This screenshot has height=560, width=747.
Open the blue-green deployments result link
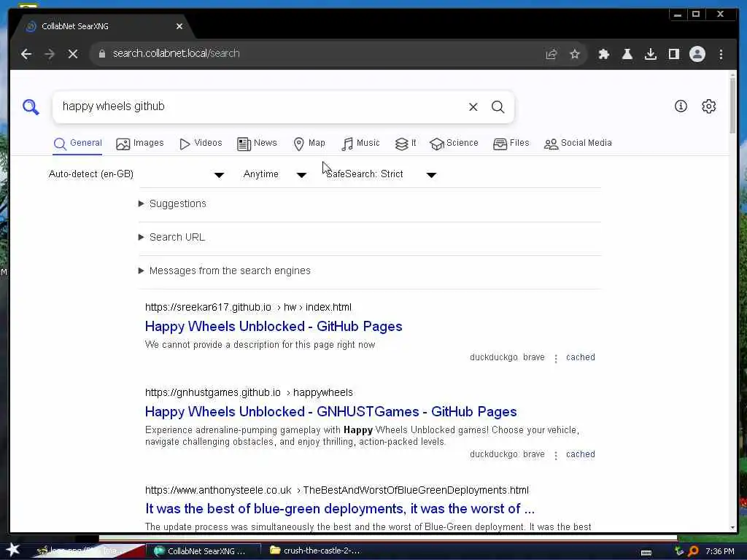click(340, 509)
